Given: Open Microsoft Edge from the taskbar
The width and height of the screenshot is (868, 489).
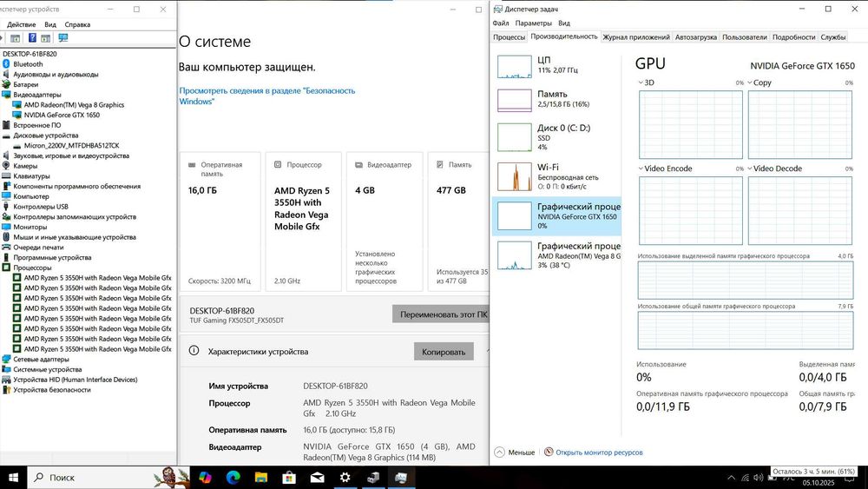Looking at the screenshot, I should 233,478.
